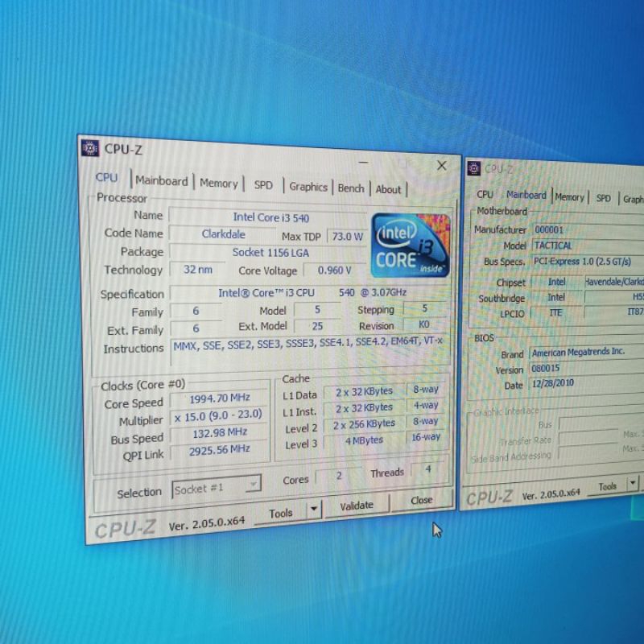The height and width of the screenshot is (644, 644).
Task: Close the left CPU-Z window with X
Action: tap(441, 166)
